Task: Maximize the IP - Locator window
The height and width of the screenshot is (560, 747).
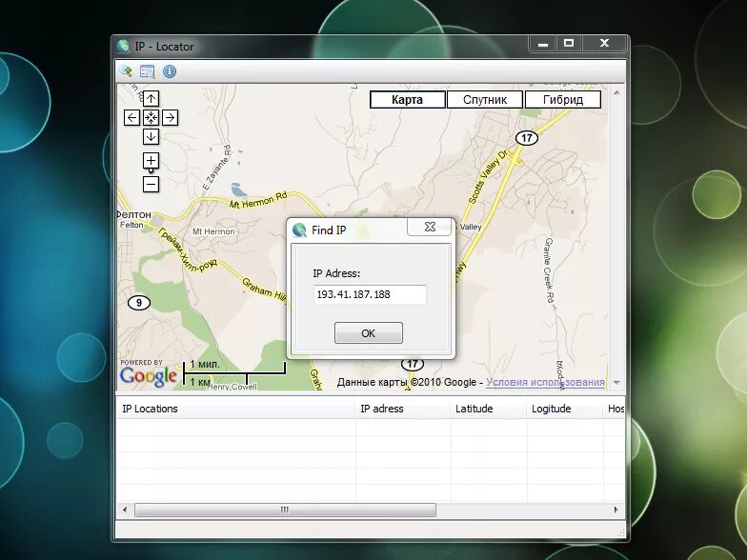Action: 568,44
